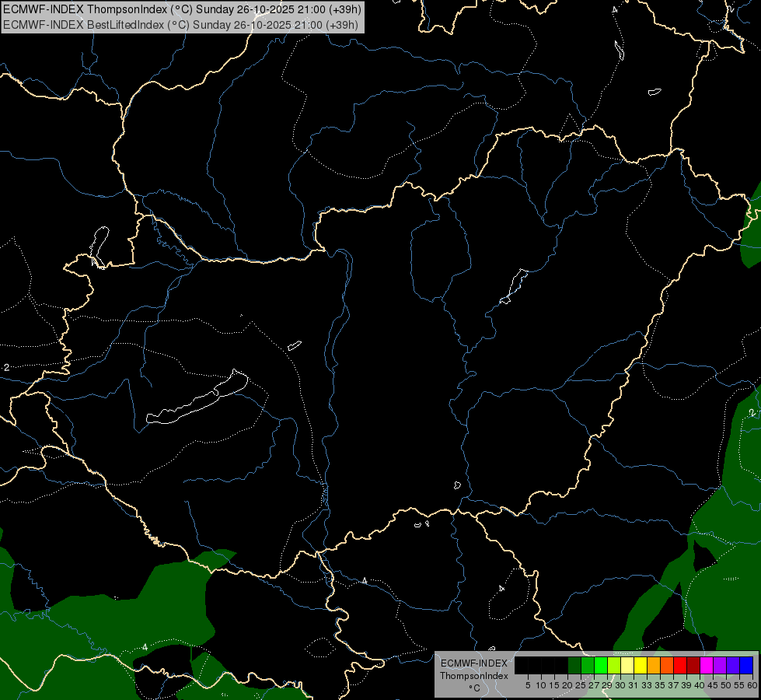The height and width of the screenshot is (700, 761).
Task: Choose the red 37-39 legend swatch
Action: (x=680, y=665)
